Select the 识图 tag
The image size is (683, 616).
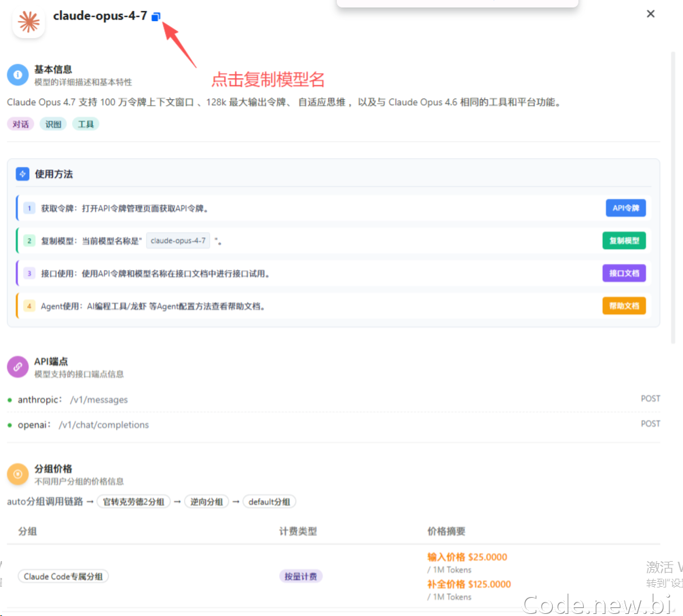click(53, 124)
